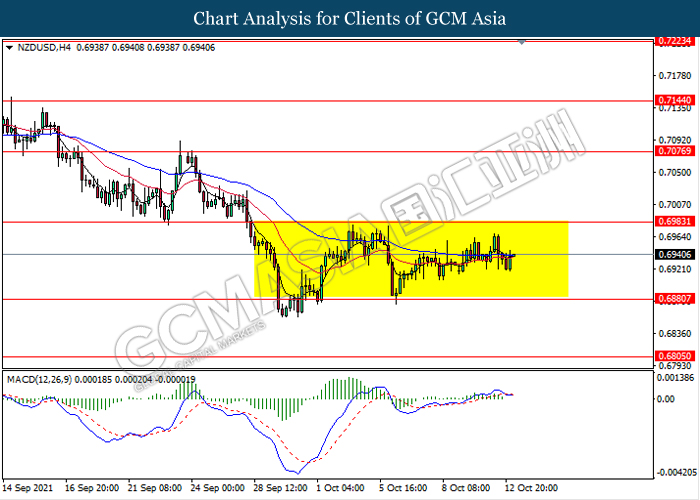Click the 0.70920 axis value
This screenshot has width=700, height=500.
click(x=675, y=140)
